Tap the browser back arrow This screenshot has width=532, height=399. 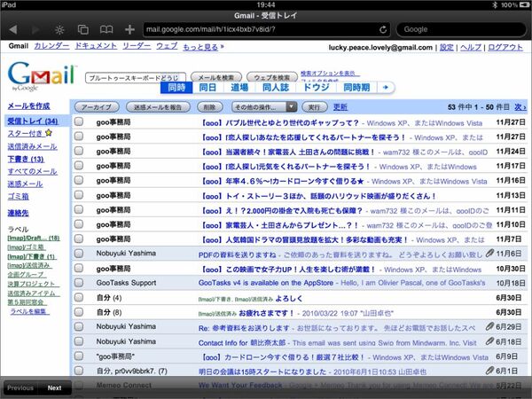pyautogui.click(x=13, y=30)
